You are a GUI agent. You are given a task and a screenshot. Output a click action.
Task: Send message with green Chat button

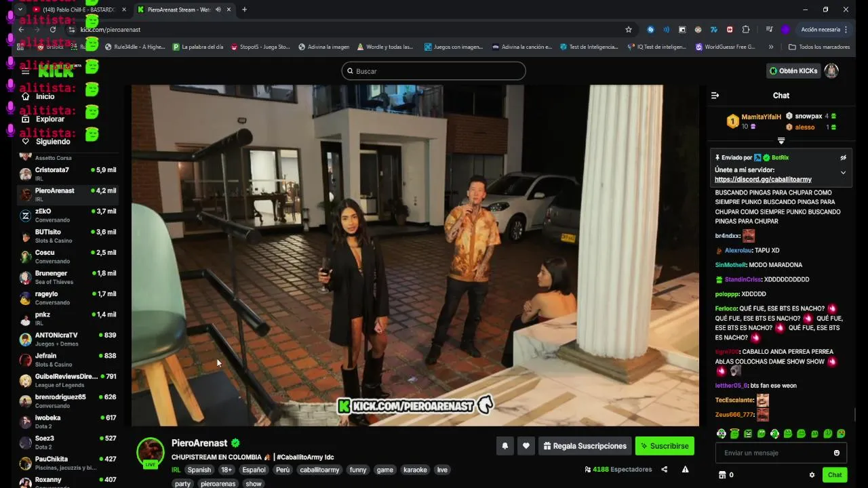835,475
